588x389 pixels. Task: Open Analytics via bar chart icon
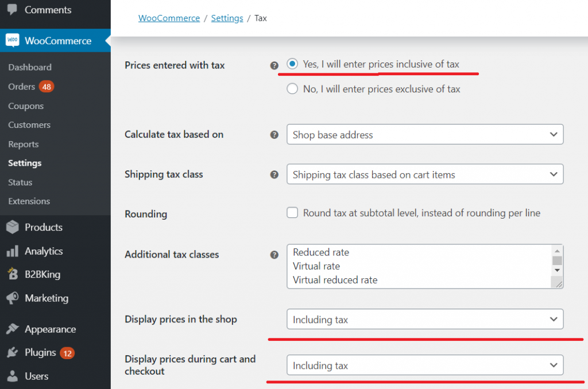(x=13, y=251)
